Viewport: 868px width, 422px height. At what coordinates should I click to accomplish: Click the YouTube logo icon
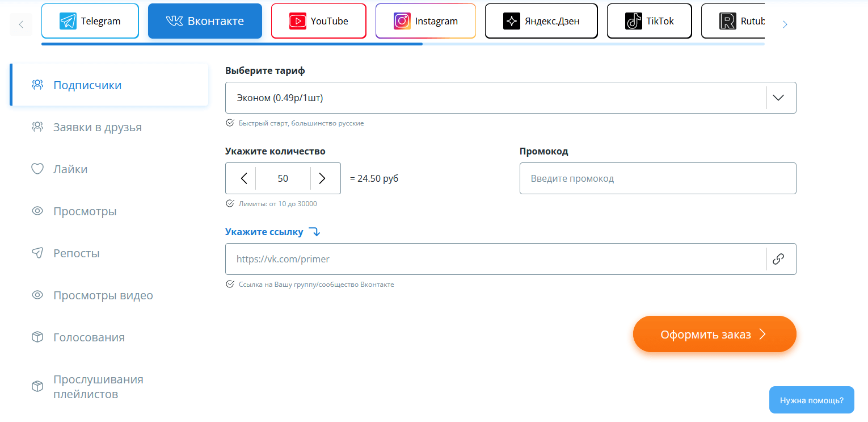297,21
